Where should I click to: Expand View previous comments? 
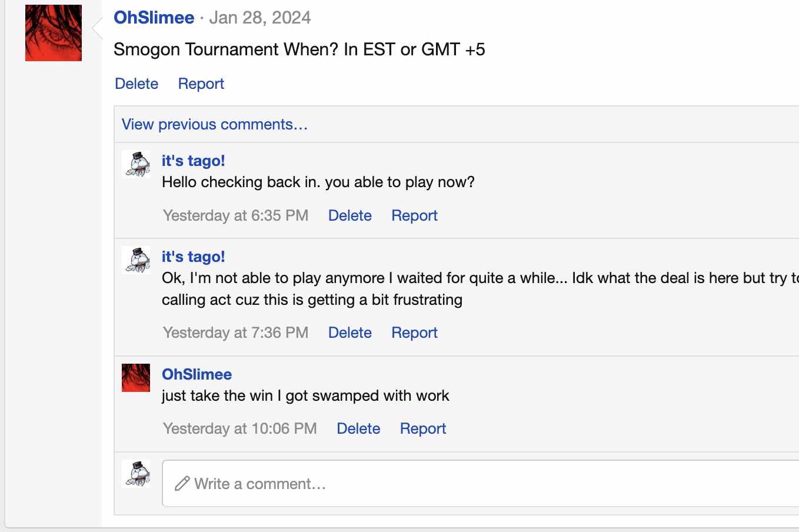[x=214, y=124]
